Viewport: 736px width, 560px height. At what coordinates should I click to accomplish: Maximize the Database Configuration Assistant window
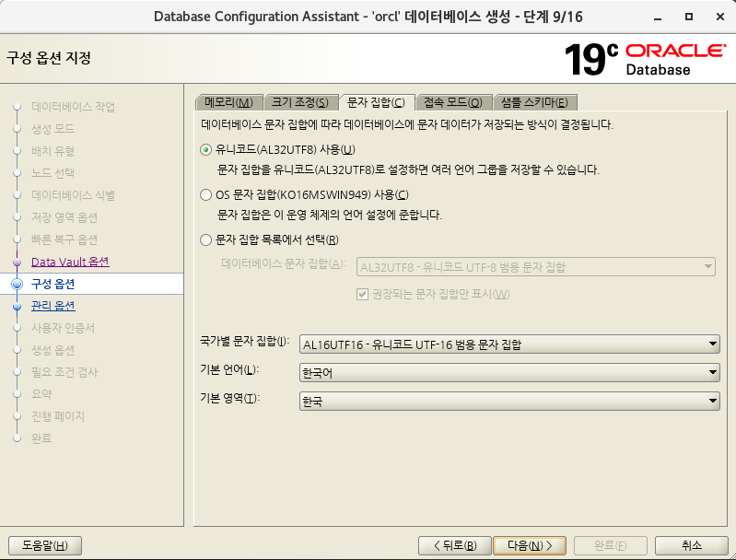pos(689,17)
